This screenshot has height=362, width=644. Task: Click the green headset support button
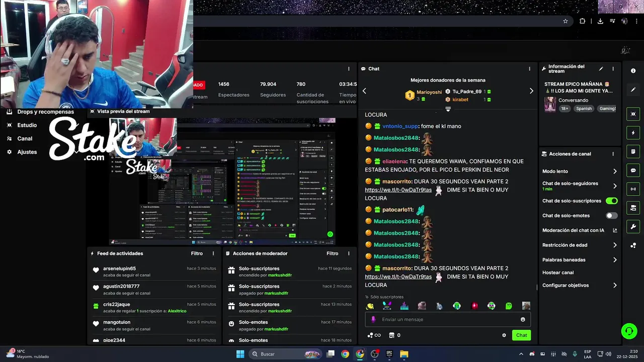click(628, 331)
